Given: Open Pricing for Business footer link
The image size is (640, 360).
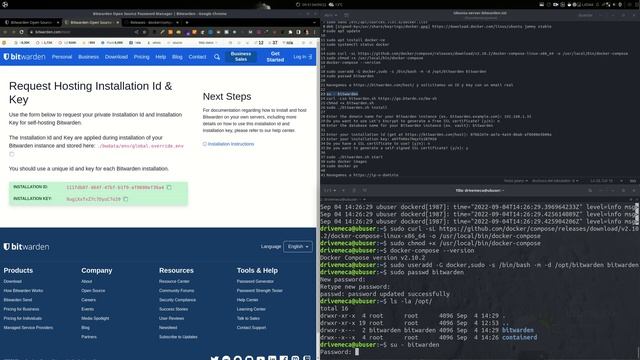Looking at the screenshot, I should 21,309.
